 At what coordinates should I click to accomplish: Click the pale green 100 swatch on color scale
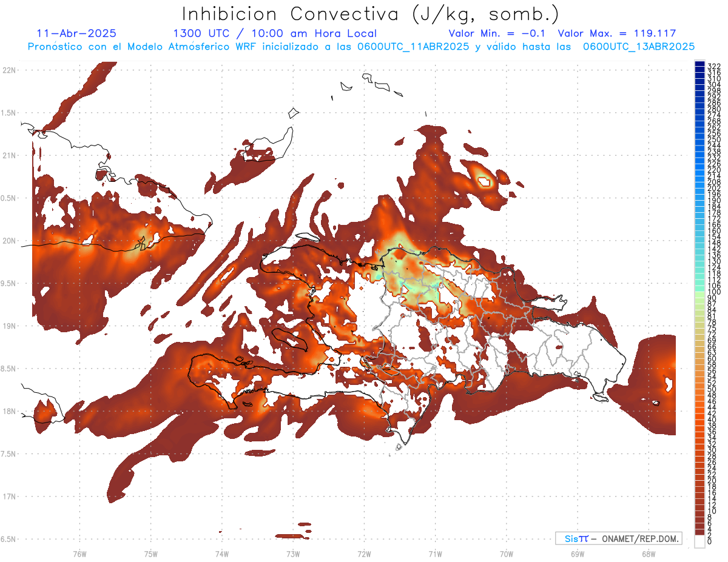click(699, 293)
